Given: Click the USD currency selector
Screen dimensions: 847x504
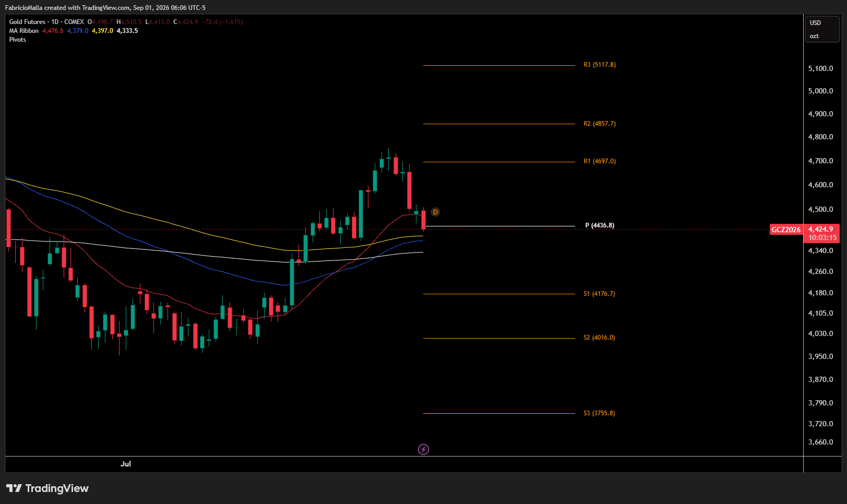Looking at the screenshot, I should (x=815, y=23).
